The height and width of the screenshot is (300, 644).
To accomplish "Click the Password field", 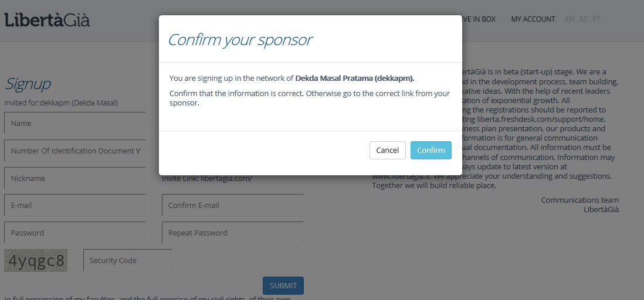I will [x=74, y=233].
